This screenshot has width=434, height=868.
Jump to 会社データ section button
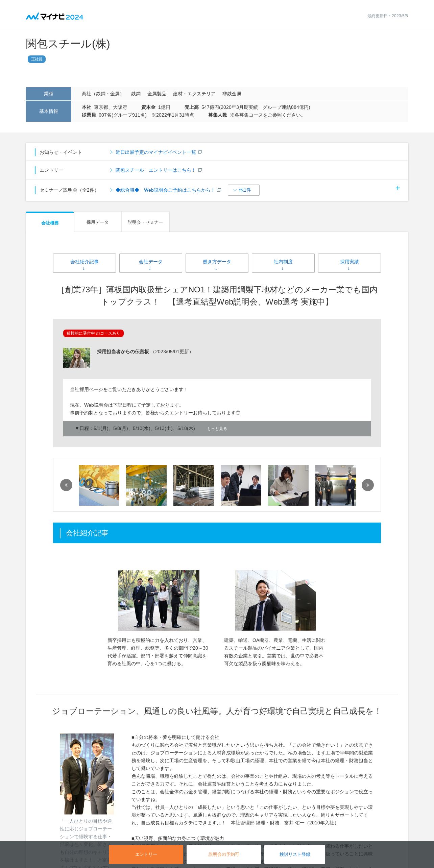151,263
